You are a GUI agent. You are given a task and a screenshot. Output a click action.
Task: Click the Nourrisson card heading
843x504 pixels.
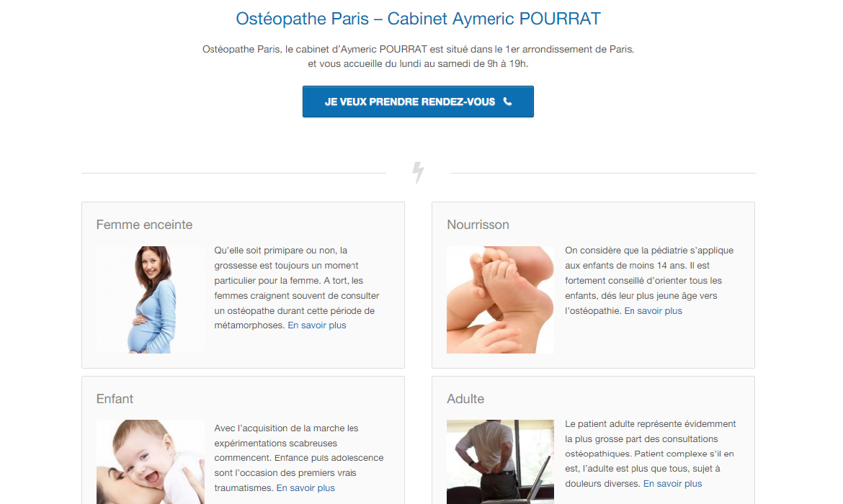tap(478, 225)
